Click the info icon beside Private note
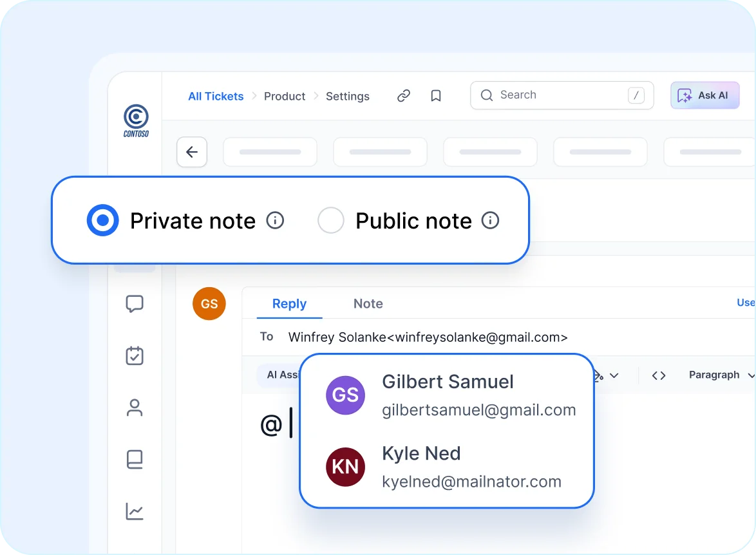 tap(275, 220)
